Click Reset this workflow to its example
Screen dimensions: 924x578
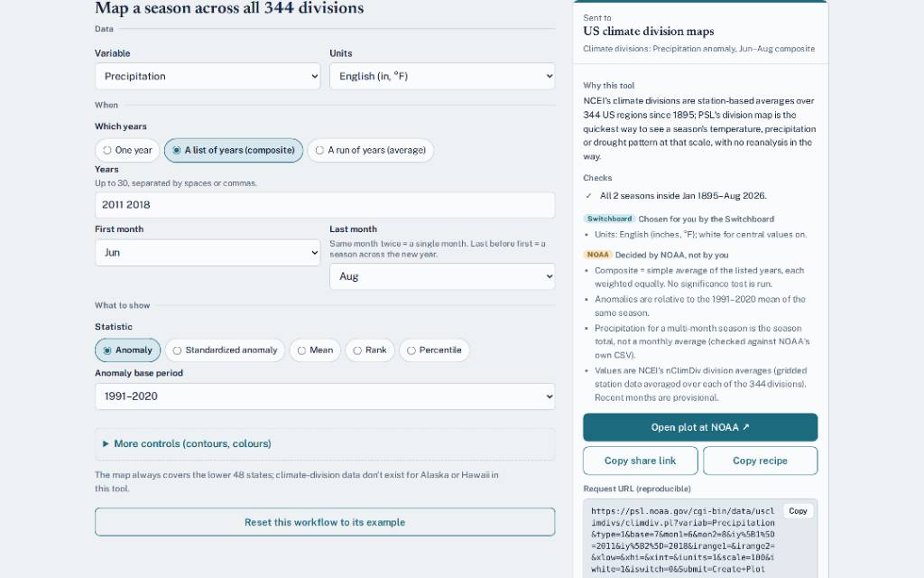point(325,522)
